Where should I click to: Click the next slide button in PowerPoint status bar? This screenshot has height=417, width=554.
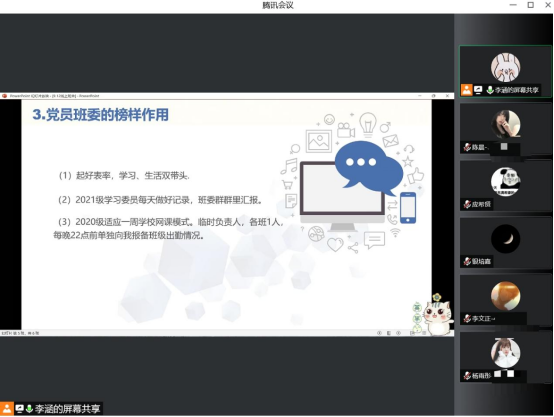pyautogui.click(x=399, y=333)
